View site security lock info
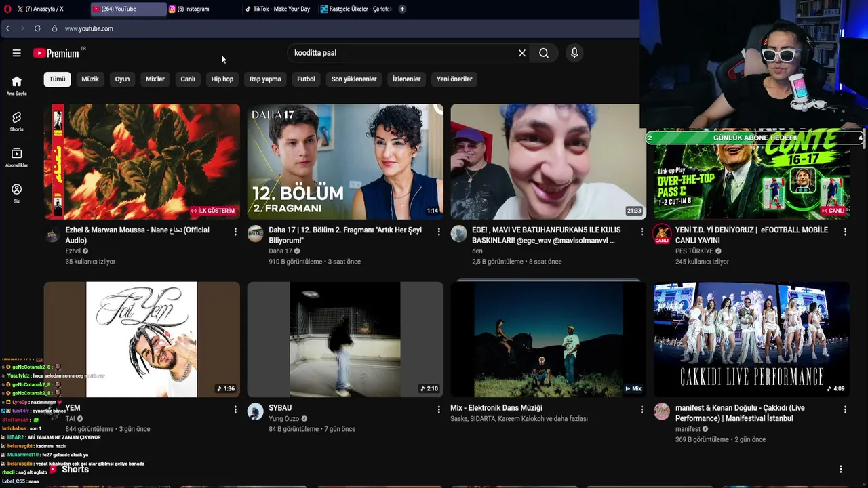The width and height of the screenshot is (868, 488). [54, 28]
